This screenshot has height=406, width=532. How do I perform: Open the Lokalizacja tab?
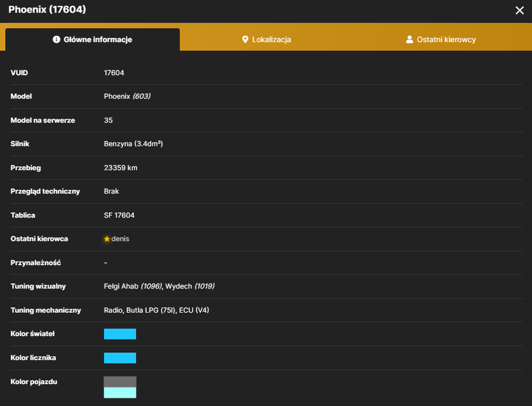[267, 40]
